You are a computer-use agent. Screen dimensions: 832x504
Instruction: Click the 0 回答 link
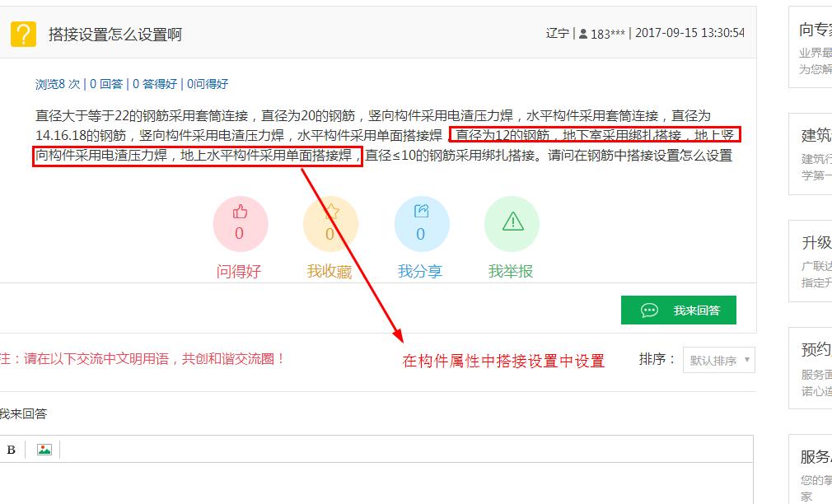(x=106, y=84)
